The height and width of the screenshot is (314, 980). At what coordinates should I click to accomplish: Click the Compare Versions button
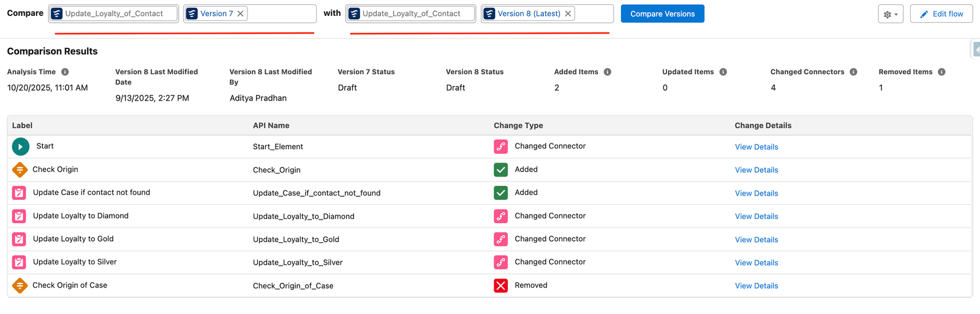tap(662, 13)
